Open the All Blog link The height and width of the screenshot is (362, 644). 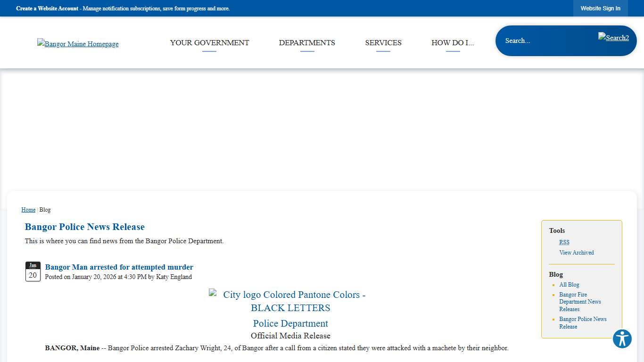tap(569, 285)
